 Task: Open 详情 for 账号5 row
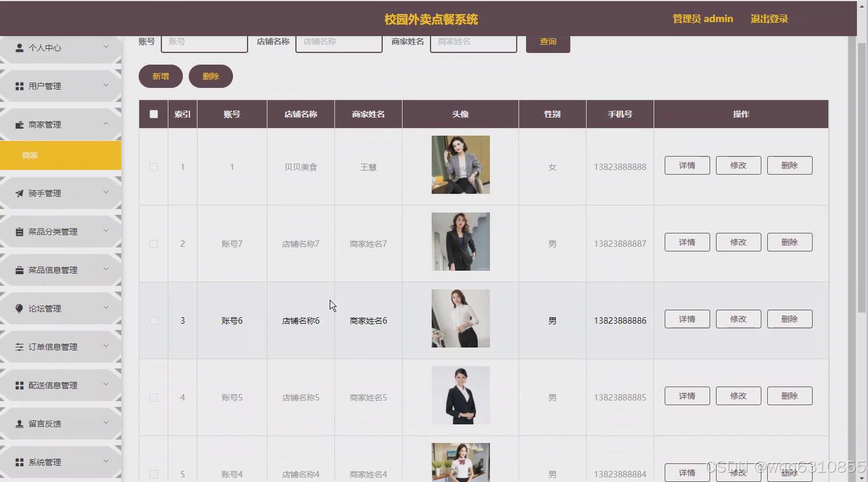click(687, 396)
